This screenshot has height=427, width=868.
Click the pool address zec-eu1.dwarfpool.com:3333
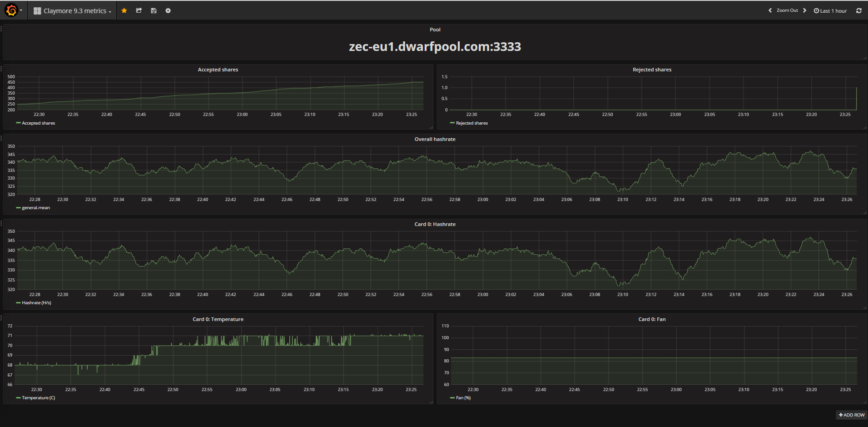[435, 47]
